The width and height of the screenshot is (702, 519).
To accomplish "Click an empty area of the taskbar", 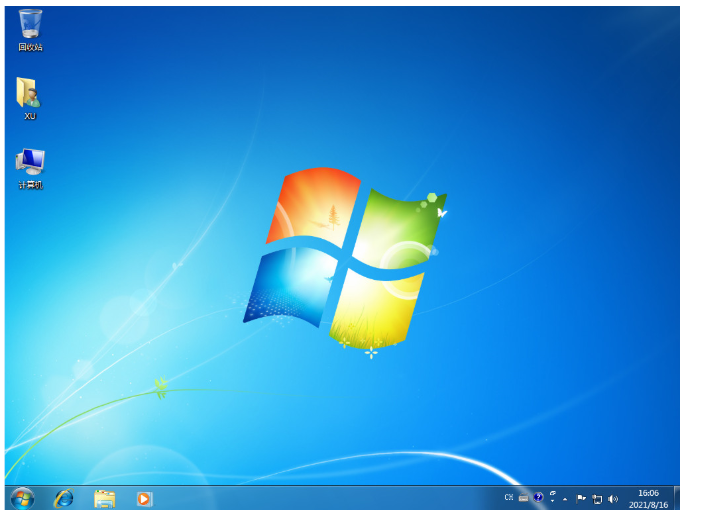I will tap(330, 498).
